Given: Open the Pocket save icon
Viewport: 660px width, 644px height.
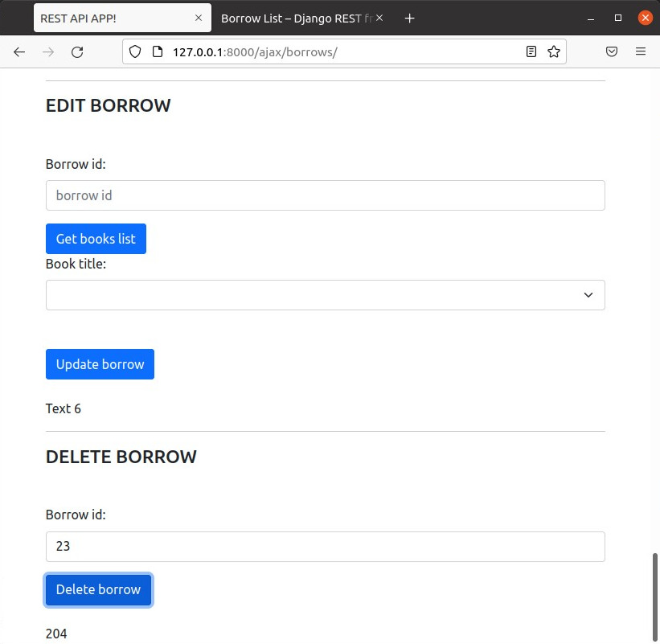Looking at the screenshot, I should tap(612, 51).
